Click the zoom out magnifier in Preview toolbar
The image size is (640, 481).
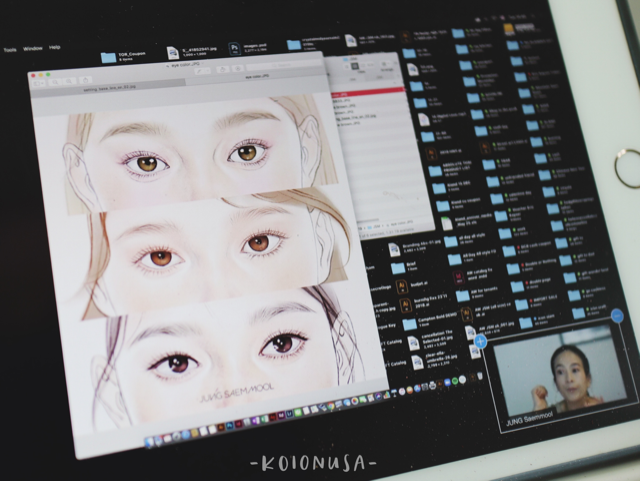pos(55,82)
